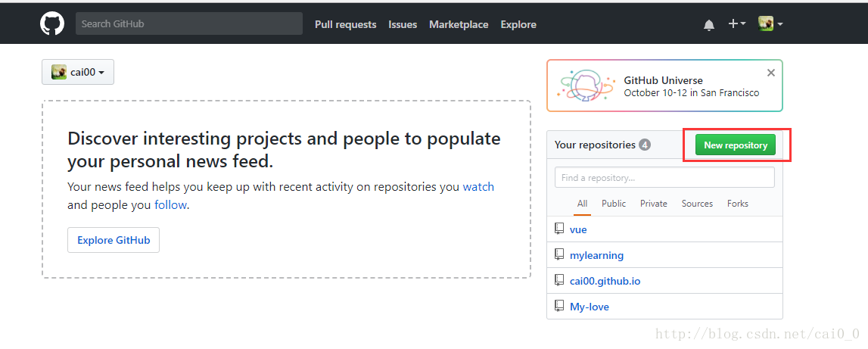Click the GitHub Universe illustration
This screenshot has height=349, width=868.
click(583, 86)
